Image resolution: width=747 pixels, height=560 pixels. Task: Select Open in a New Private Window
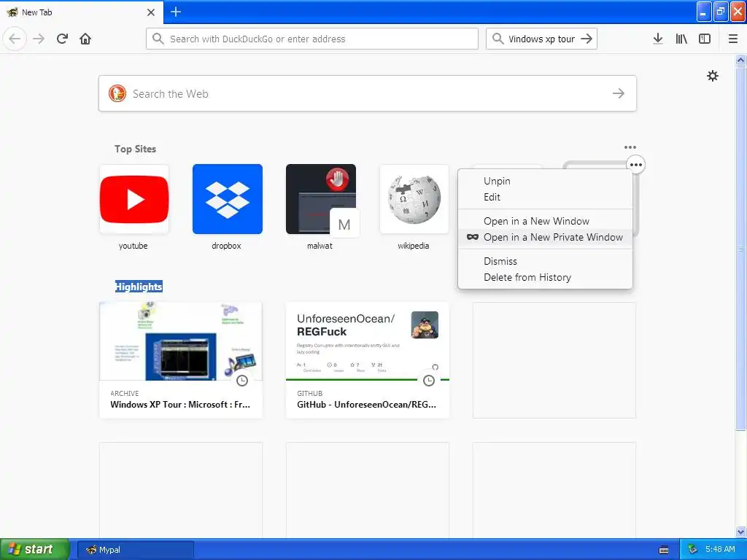(x=545, y=237)
